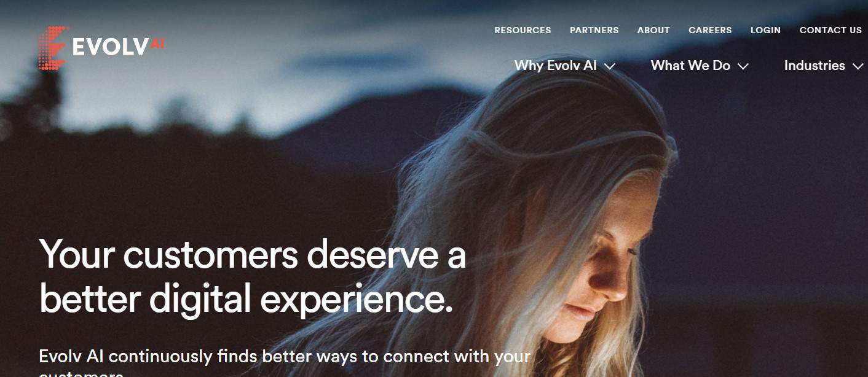Open the Why Evolv AI menu
Image resolution: width=868 pixels, height=377 pixels.
(x=556, y=66)
